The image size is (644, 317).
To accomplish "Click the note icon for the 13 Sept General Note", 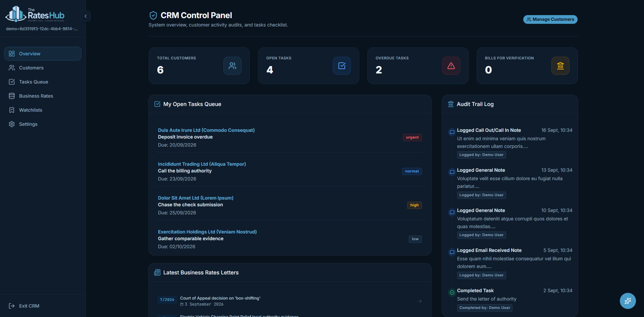I will point(452,172).
